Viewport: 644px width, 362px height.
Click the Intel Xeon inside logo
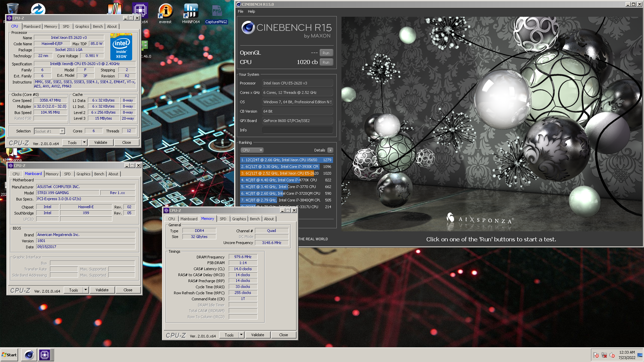coord(121,47)
